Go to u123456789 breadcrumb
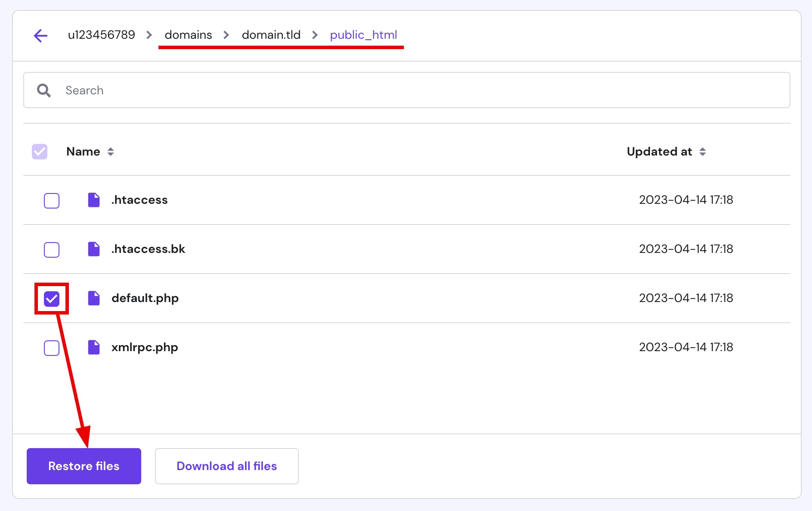 [x=102, y=35]
